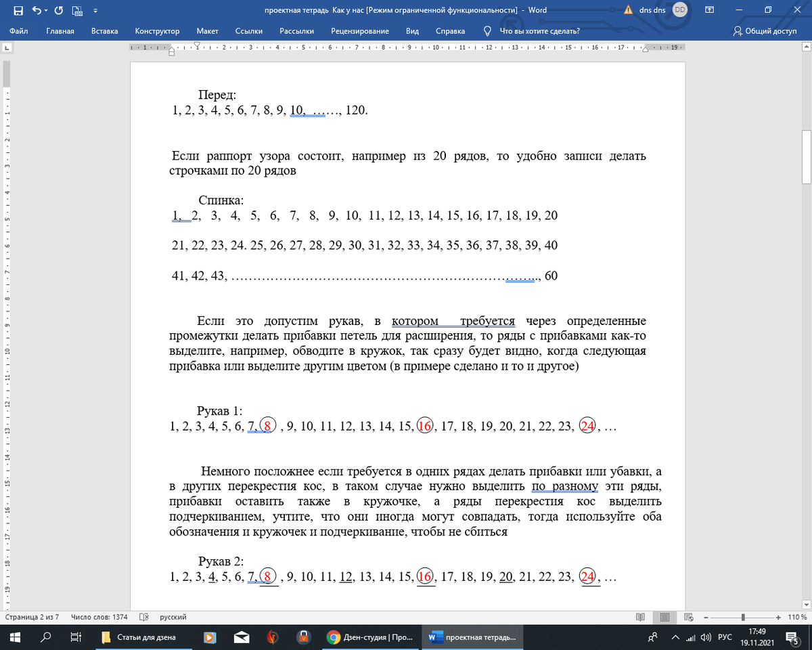
Task: Click the first line indent marker on ruler
Action: coord(196,45)
